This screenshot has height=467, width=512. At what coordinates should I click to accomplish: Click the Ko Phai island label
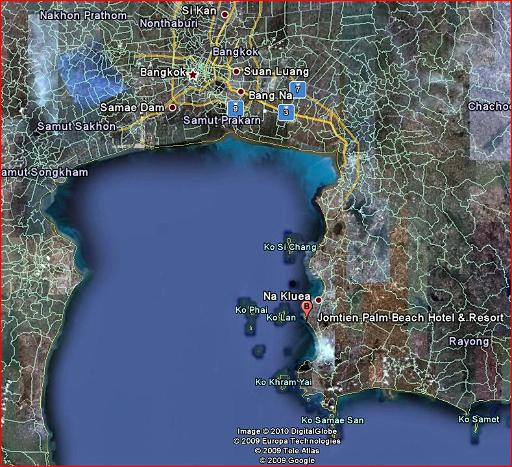[251, 310]
